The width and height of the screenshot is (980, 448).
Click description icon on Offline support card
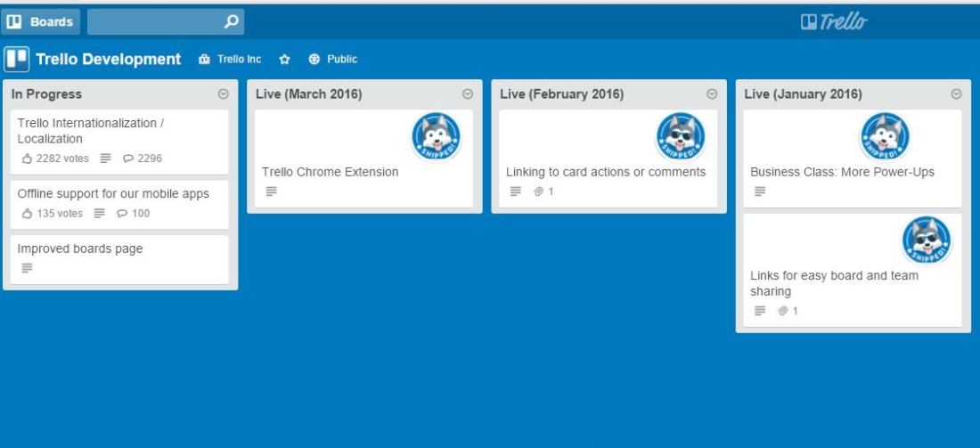click(100, 214)
